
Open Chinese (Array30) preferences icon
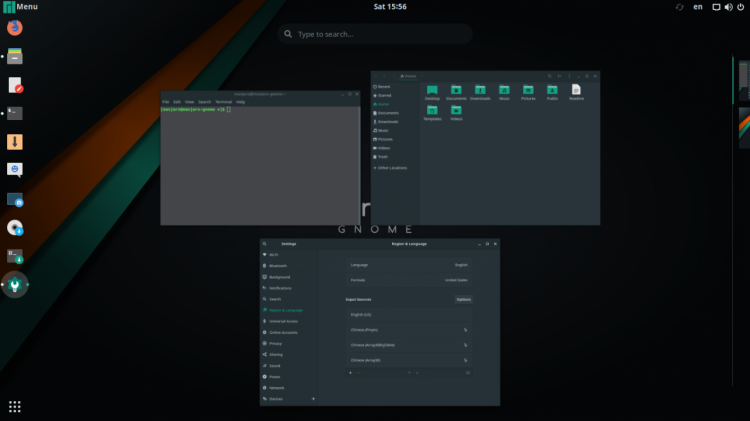point(465,360)
